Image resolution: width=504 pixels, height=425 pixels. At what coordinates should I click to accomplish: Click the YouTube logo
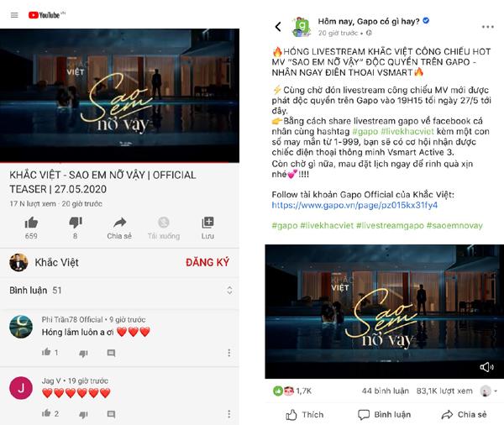(x=46, y=15)
